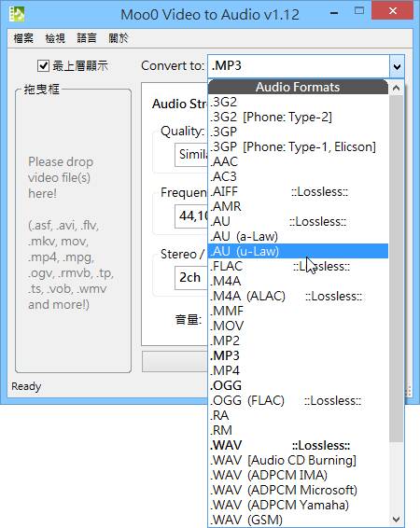Open the Stereo dropdown showing 2ch

tap(191, 278)
